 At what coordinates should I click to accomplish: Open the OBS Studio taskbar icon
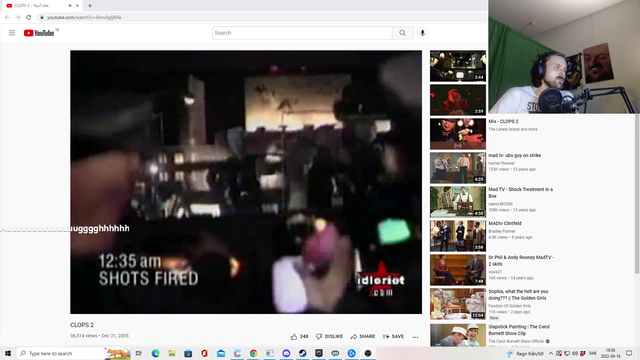click(368, 353)
